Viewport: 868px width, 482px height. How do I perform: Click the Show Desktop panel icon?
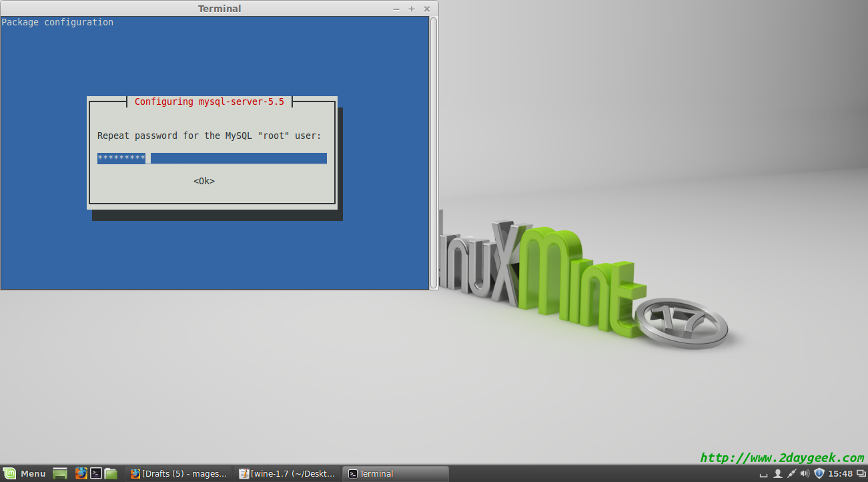click(60, 473)
